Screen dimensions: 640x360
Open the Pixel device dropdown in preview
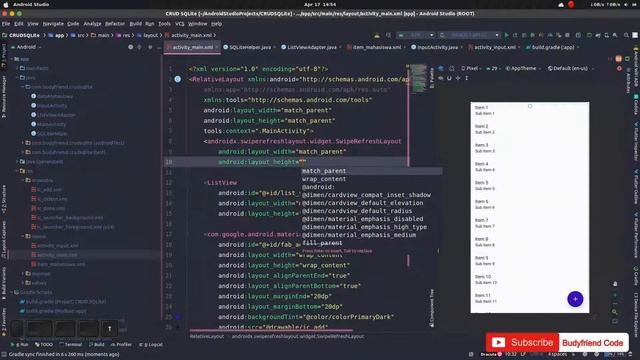[471, 69]
